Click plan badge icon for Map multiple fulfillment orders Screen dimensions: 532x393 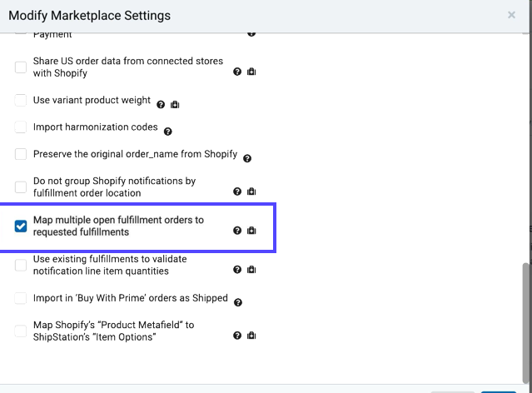251,231
